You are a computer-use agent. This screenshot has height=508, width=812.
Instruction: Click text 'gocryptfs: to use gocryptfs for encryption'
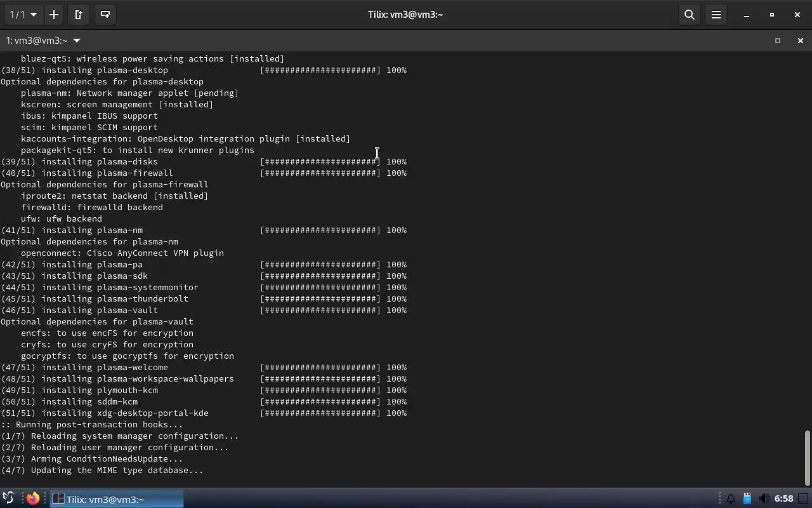click(128, 356)
